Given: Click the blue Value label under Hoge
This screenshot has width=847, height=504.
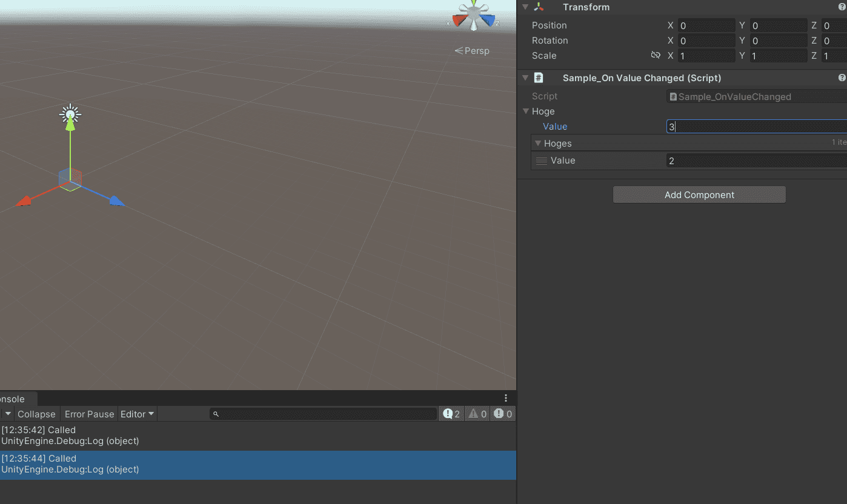Looking at the screenshot, I should (555, 127).
